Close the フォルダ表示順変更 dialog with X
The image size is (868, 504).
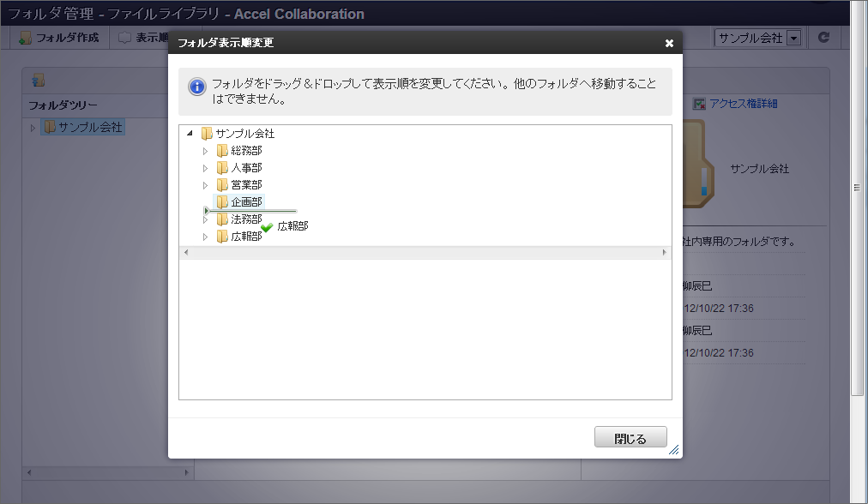point(669,43)
